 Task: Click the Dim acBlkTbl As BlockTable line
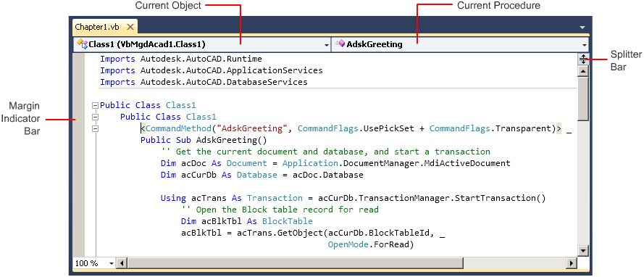coord(247,221)
